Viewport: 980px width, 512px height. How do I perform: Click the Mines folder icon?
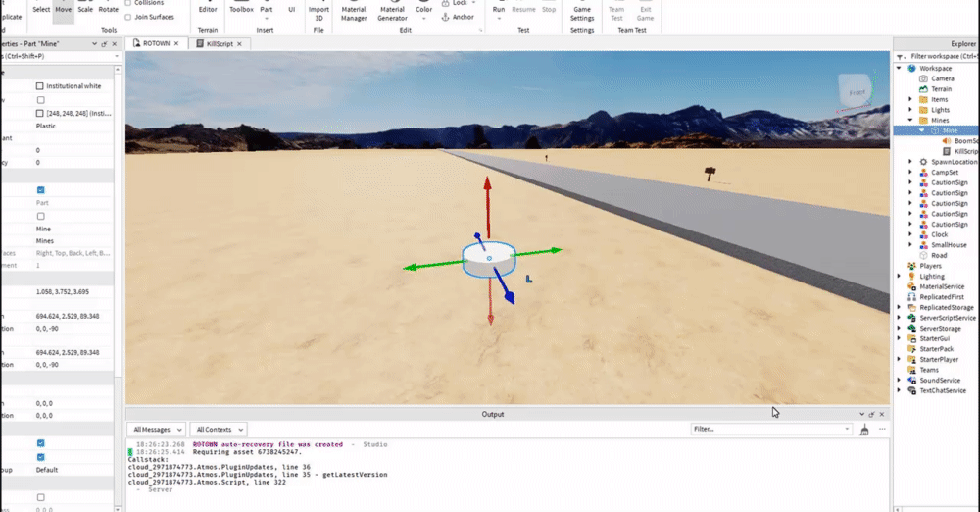tap(923, 121)
